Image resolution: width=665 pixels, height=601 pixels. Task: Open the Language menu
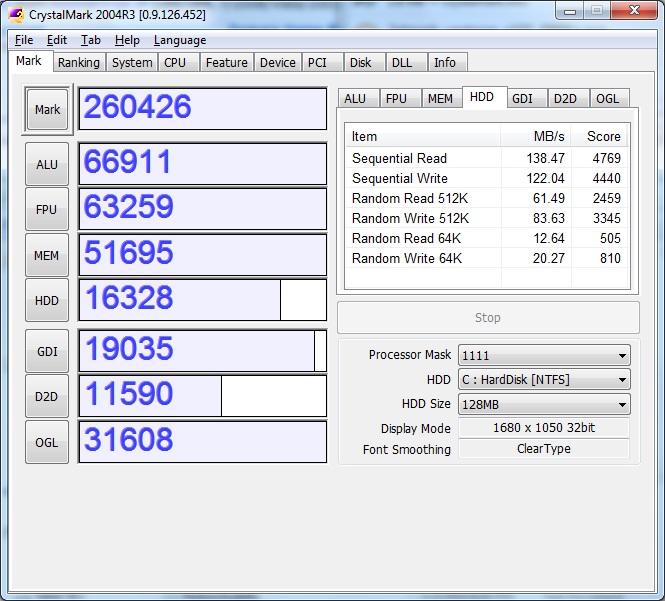pos(180,40)
